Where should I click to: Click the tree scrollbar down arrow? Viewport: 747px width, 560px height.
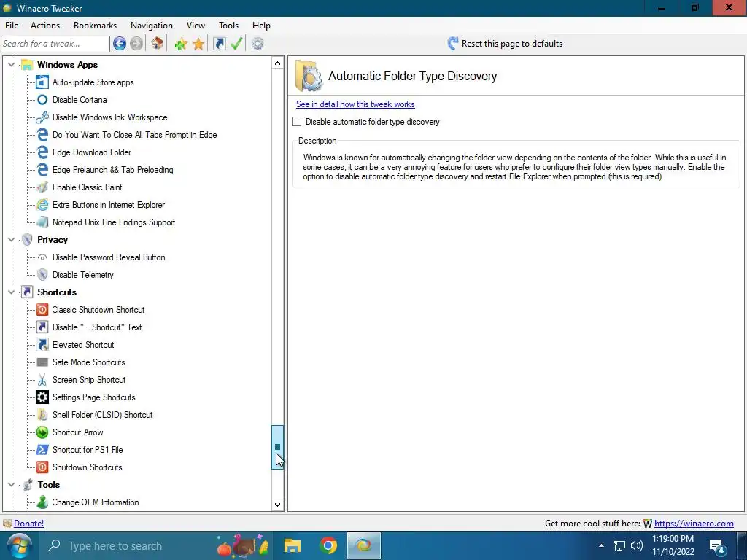coord(277,505)
